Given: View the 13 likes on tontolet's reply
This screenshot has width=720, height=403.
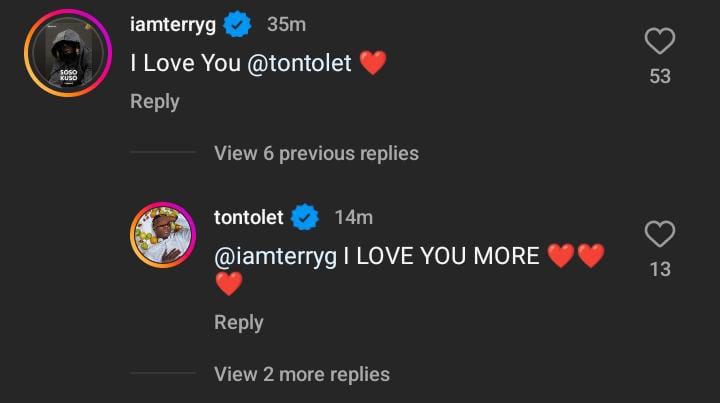Looking at the screenshot, I should click(660, 269).
